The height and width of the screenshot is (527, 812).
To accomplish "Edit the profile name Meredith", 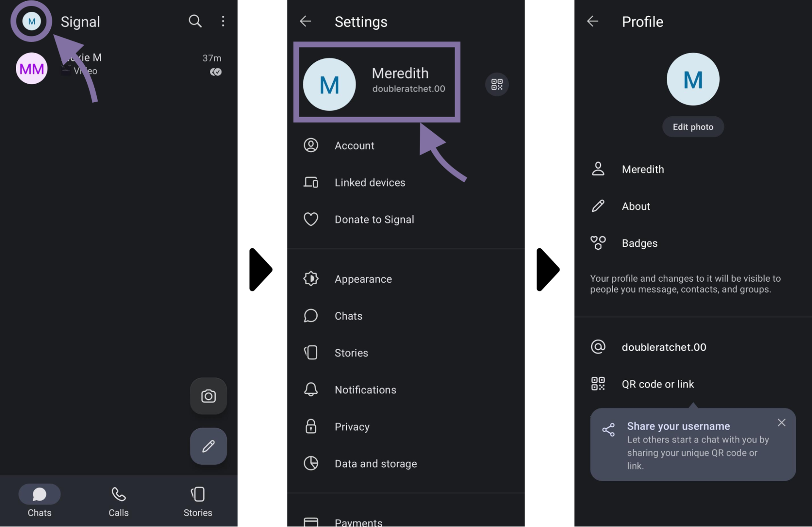I will tap(693, 169).
